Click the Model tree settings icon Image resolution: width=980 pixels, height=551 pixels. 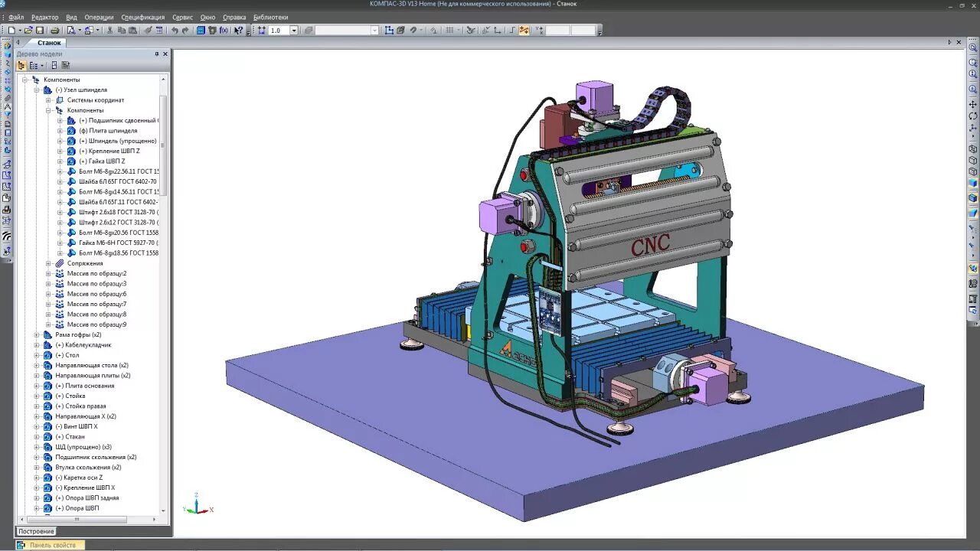[x=65, y=65]
